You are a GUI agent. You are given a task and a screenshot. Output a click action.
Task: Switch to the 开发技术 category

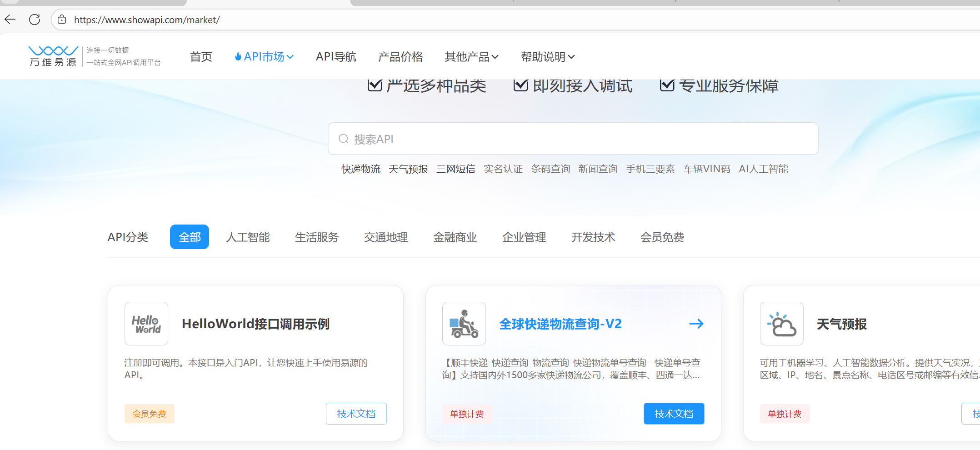(594, 237)
